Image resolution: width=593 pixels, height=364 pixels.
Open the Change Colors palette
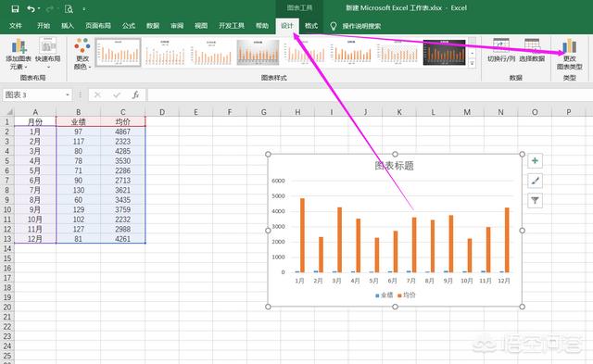click(82, 54)
